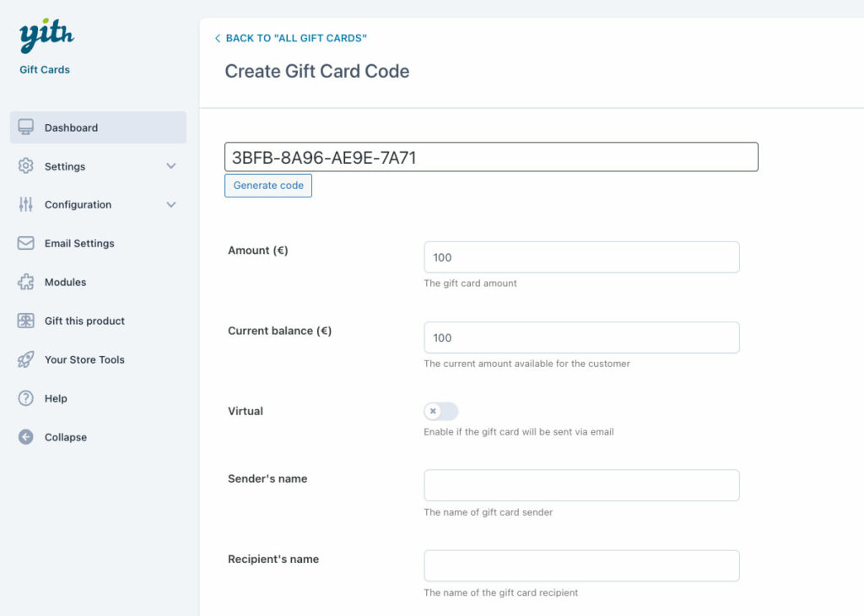The height and width of the screenshot is (616, 864).
Task: Click the Gift Cards title under logo
Action: point(45,69)
